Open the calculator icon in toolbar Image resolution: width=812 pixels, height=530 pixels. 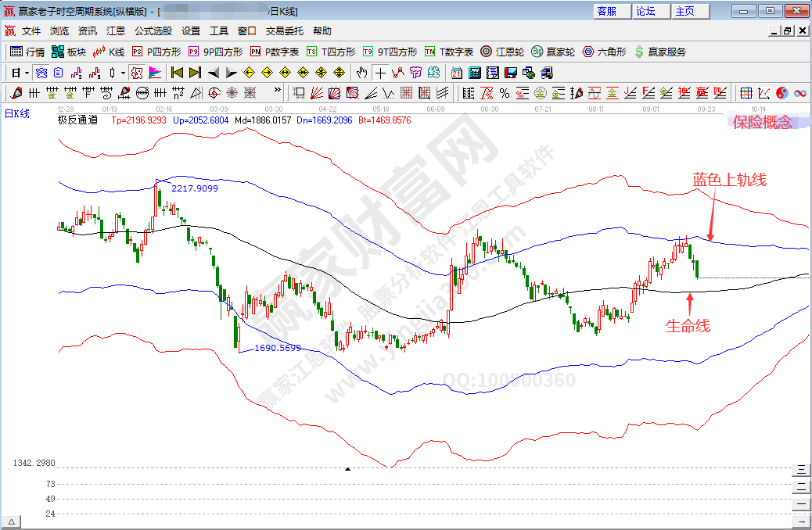tap(475, 73)
